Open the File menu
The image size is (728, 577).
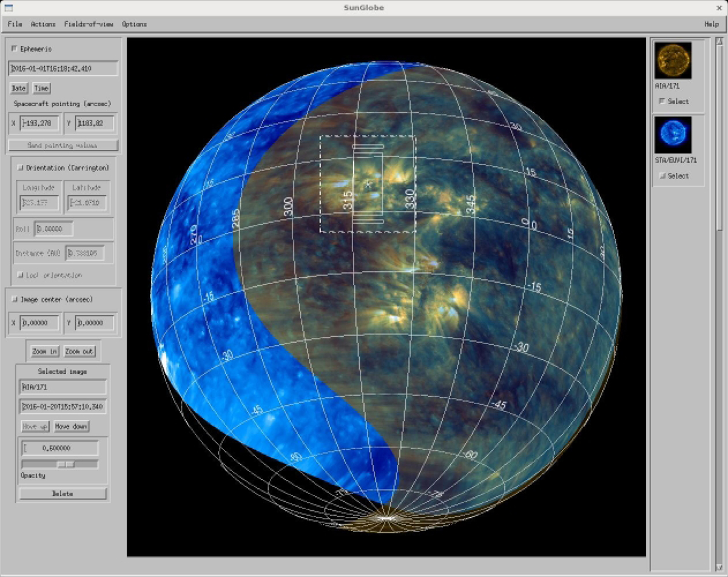[x=15, y=24]
